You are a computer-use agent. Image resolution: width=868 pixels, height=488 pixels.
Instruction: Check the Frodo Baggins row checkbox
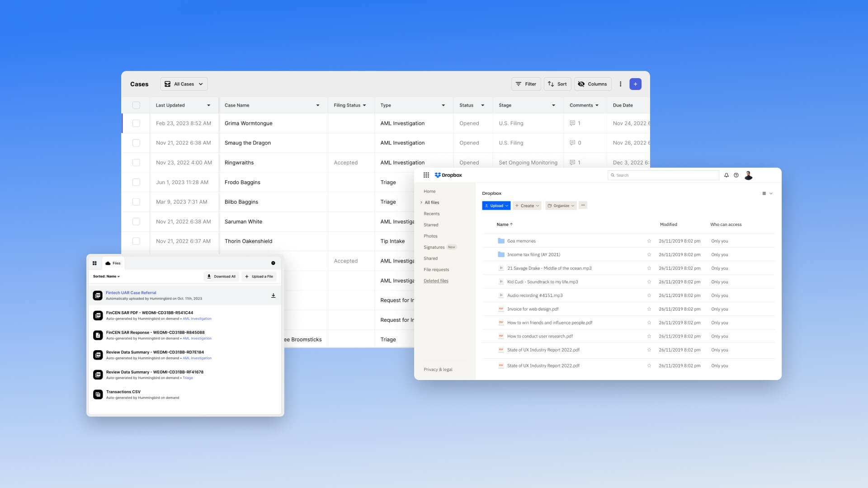pyautogui.click(x=136, y=182)
